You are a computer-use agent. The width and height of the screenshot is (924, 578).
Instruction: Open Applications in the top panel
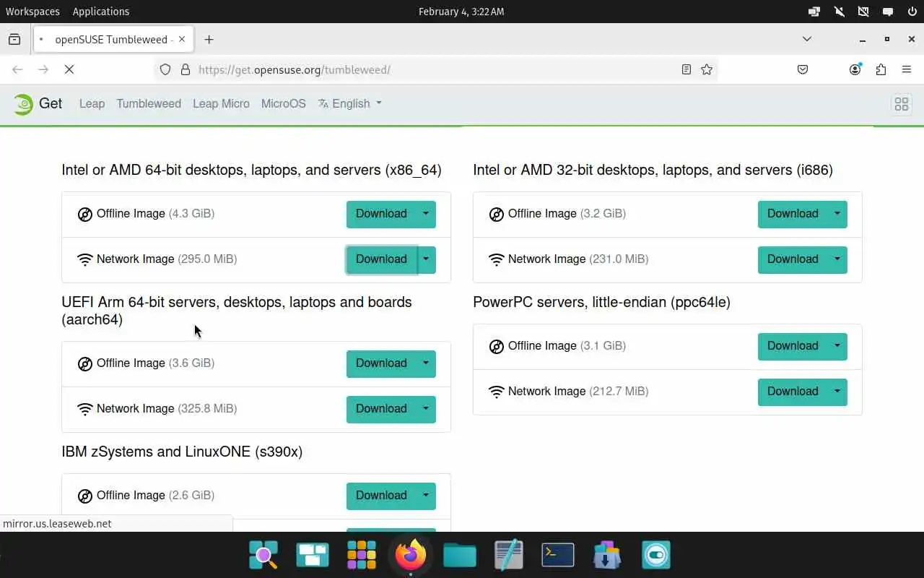click(x=101, y=12)
